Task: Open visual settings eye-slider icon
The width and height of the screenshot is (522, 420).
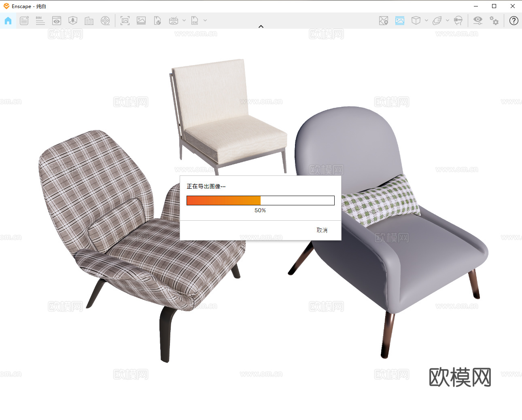Action: (478, 21)
